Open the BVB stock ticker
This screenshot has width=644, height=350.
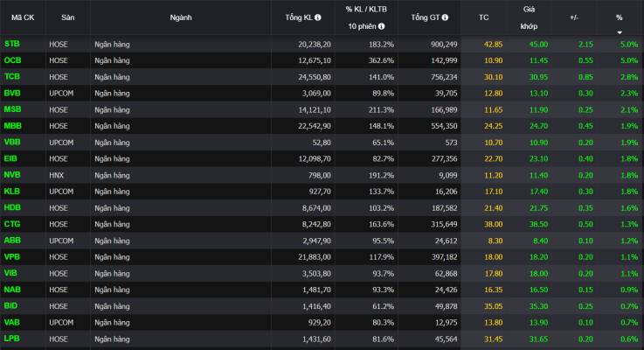tap(12, 93)
